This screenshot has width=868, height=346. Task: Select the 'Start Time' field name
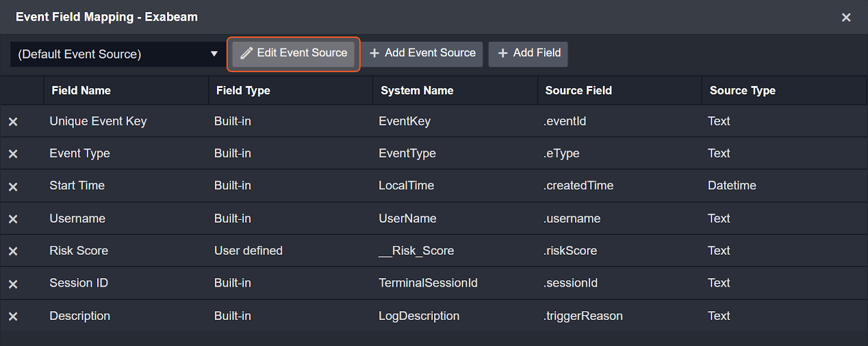point(77,185)
